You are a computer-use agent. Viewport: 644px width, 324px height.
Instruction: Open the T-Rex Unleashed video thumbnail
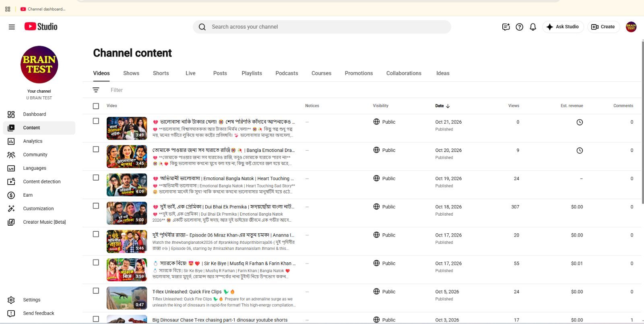click(127, 298)
